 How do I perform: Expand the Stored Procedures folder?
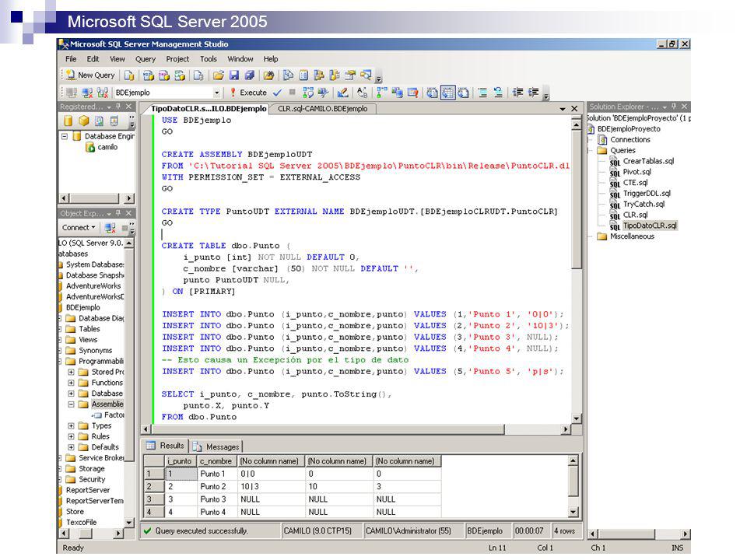[x=71, y=372]
